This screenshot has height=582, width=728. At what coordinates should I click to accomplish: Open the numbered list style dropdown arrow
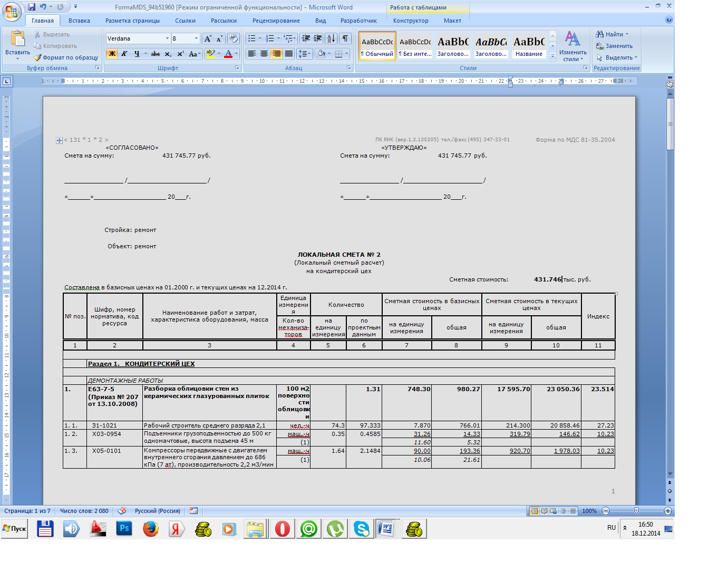click(x=278, y=38)
